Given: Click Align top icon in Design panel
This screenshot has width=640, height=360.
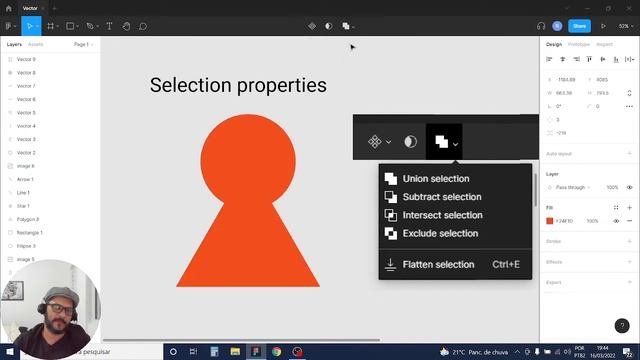Looking at the screenshot, I should tap(589, 59).
